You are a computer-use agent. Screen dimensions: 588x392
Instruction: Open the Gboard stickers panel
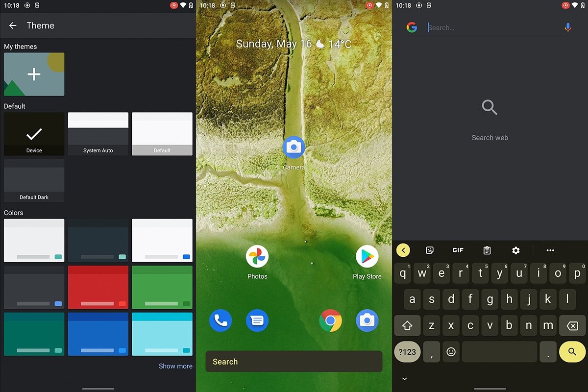tap(429, 250)
